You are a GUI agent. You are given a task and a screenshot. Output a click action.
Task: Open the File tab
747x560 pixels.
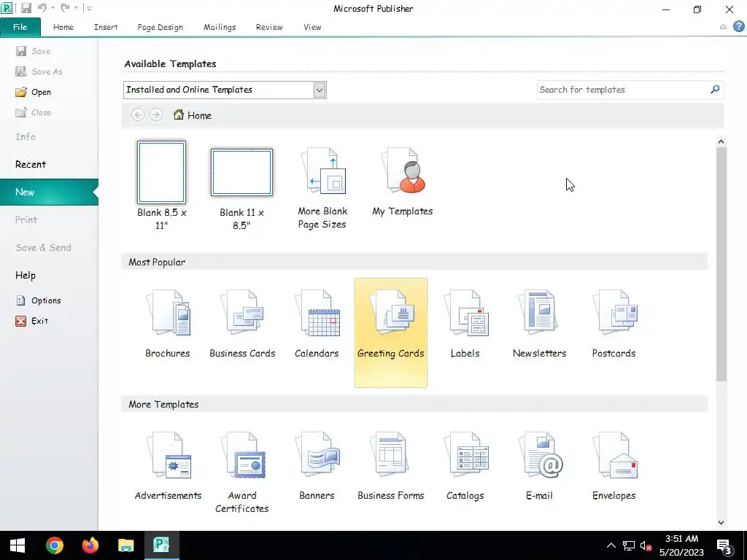pos(20,27)
